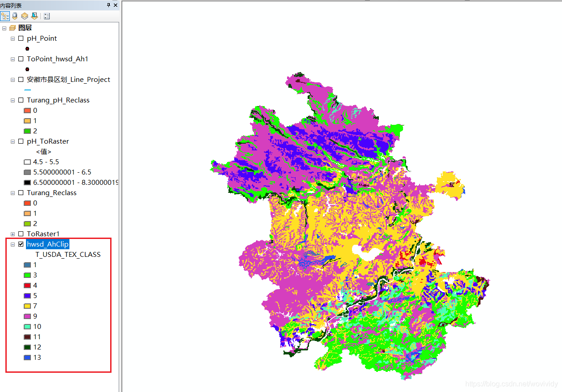Click the pin icon on 内容列表 panel
Screen dimensions: 562x392
click(108, 5)
